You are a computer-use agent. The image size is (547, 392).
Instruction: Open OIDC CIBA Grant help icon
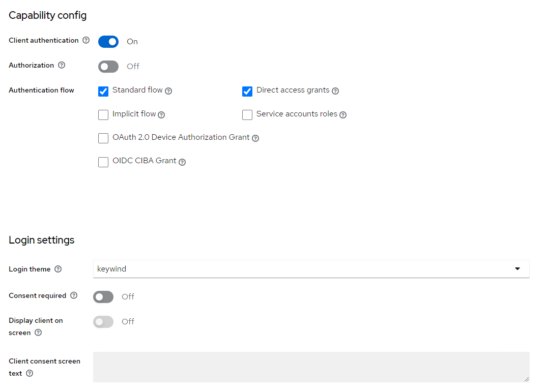pyautogui.click(x=182, y=162)
